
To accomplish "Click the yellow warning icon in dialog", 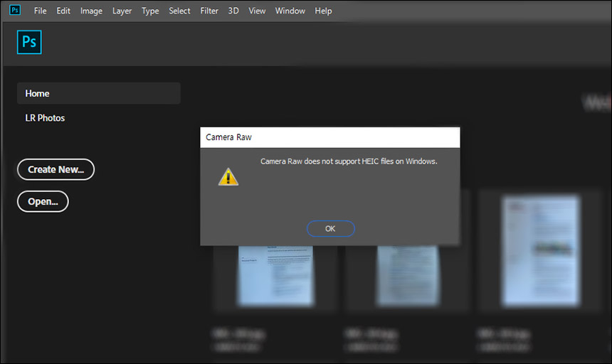I will (228, 177).
